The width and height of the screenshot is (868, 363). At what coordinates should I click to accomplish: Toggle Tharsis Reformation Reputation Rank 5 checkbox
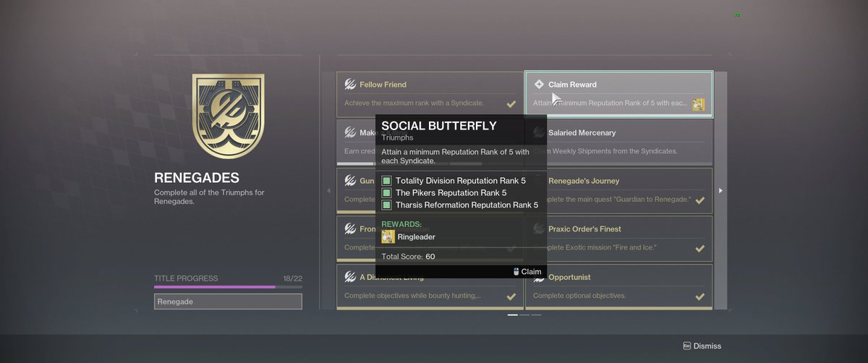(386, 205)
